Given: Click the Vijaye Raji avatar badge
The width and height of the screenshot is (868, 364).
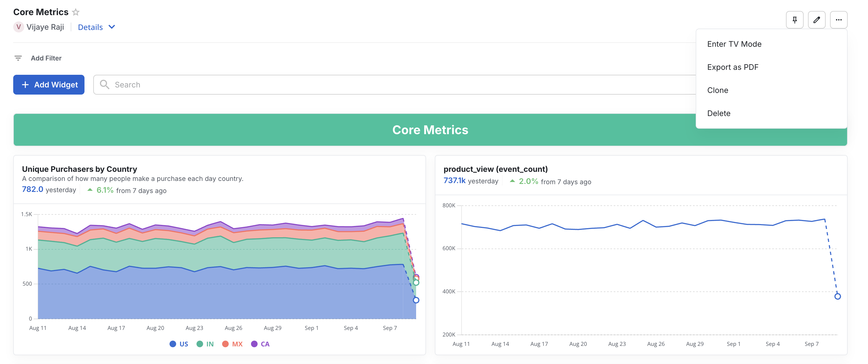Looking at the screenshot, I should pyautogui.click(x=18, y=27).
